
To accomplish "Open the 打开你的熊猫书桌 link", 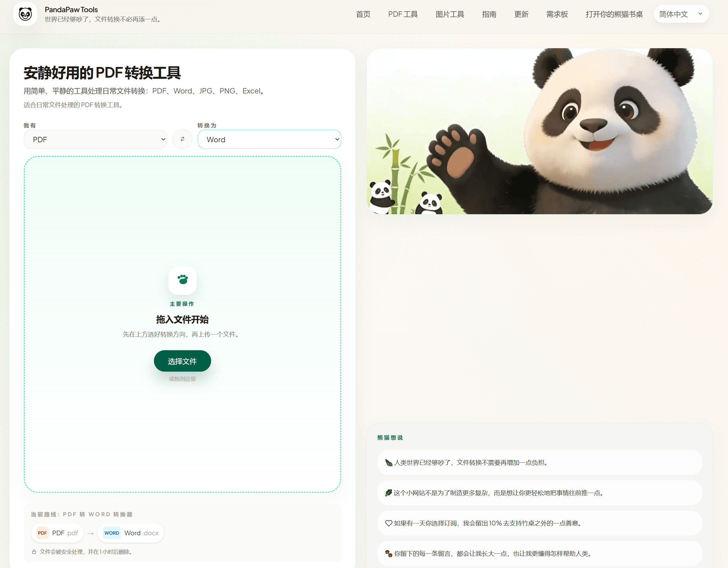I will coord(614,14).
